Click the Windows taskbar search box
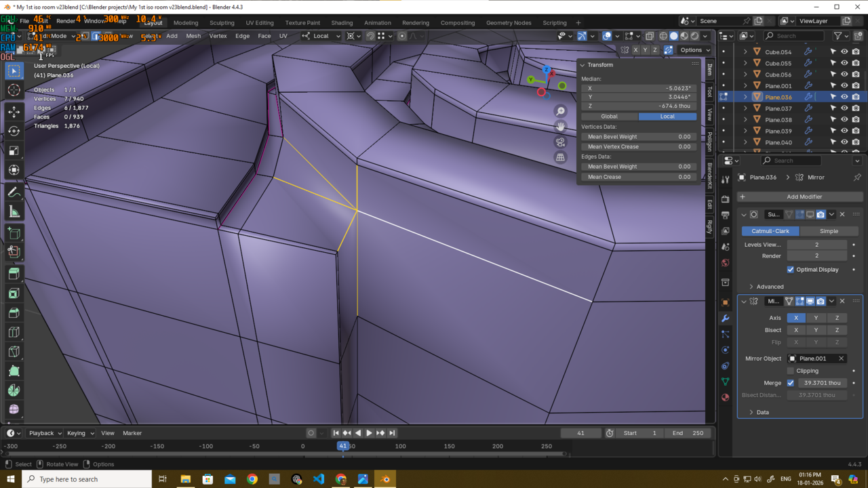Screen dimensions: 868x488 click(76, 479)
